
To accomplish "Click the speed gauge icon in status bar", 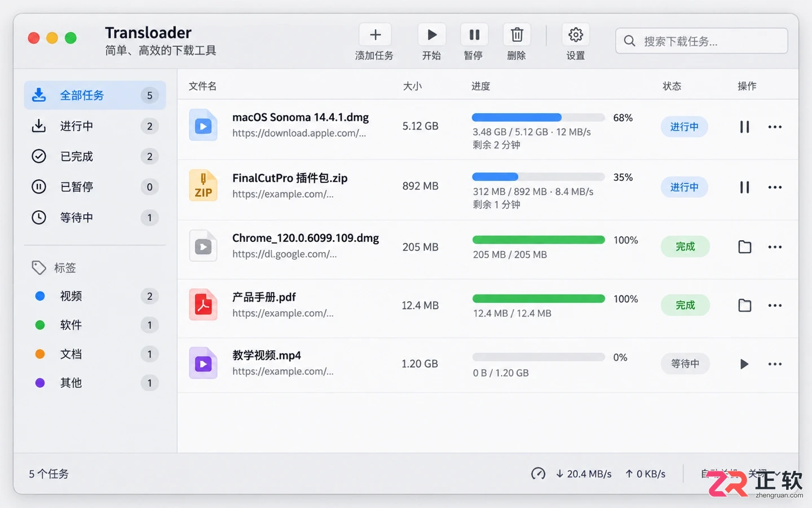I will [x=538, y=474].
